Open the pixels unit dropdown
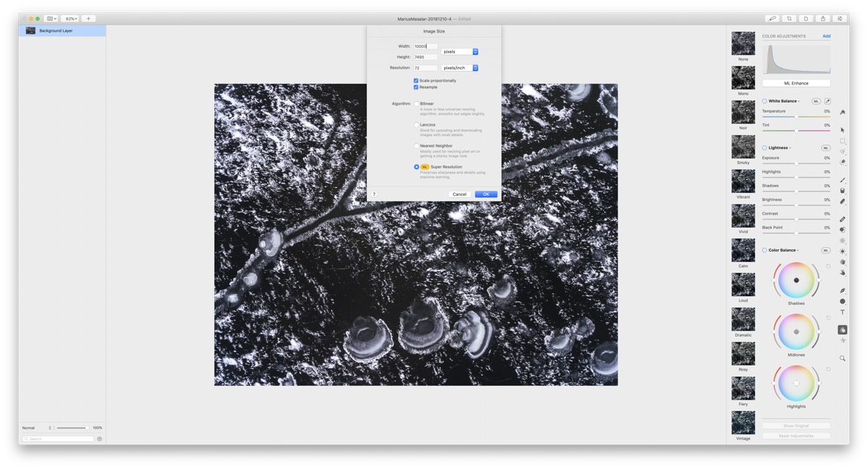Screen dimensions: 868x469 (x=460, y=52)
